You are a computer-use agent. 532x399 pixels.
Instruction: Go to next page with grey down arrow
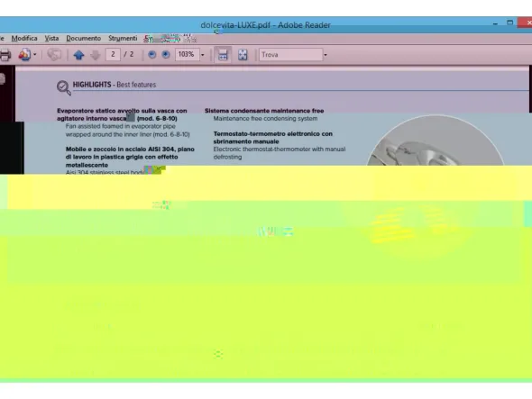click(x=96, y=55)
